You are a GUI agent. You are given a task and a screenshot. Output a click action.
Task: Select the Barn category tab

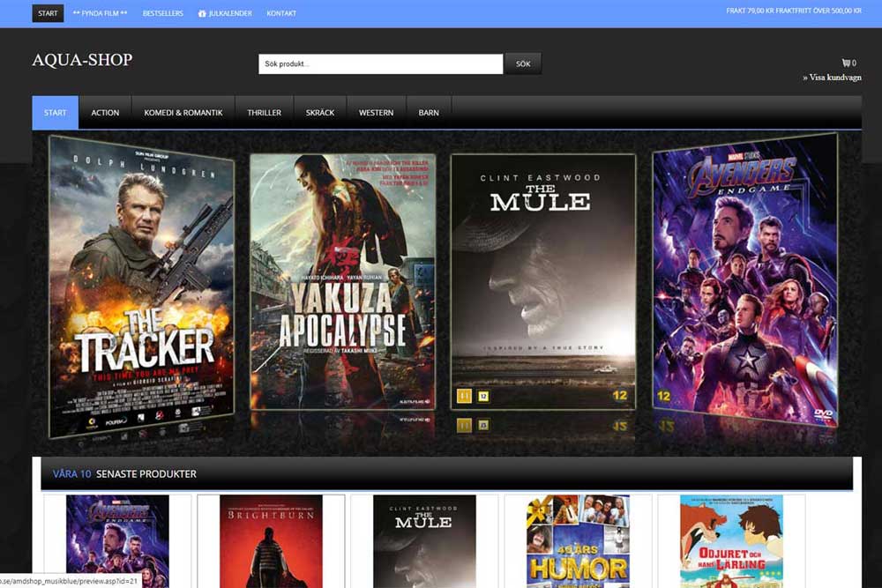(429, 113)
